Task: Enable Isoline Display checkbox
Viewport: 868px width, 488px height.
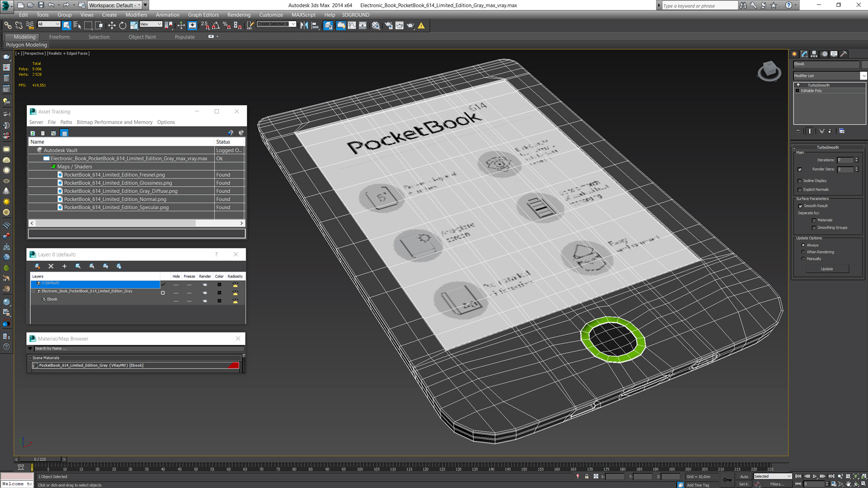Action: 800,181
